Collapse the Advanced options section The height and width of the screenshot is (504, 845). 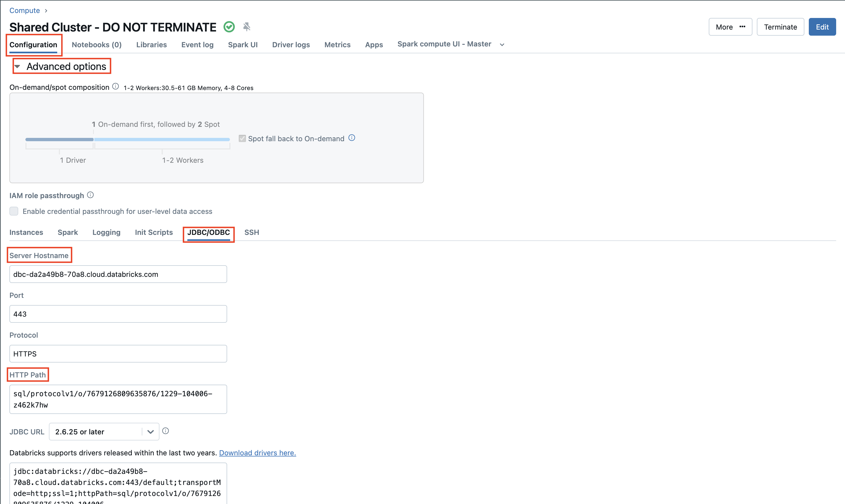pyautogui.click(x=18, y=66)
